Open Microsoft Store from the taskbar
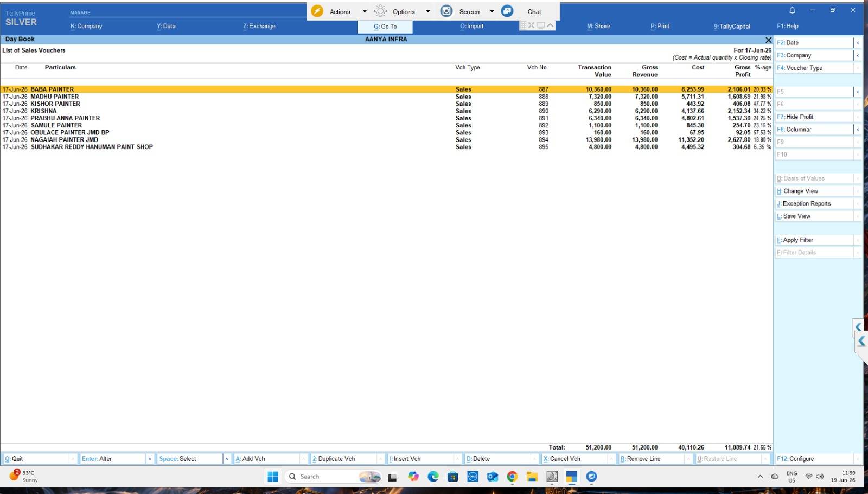The image size is (868, 494). pyautogui.click(x=452, y=477)
